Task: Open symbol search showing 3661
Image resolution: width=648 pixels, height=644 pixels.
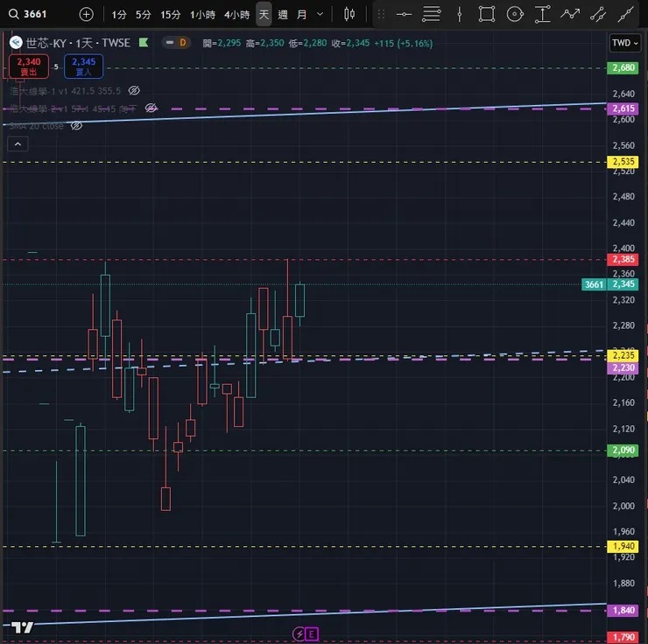Action: [28, 15]
